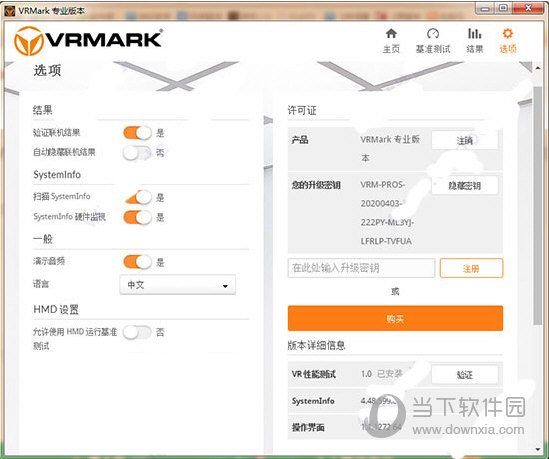Toggle 扫描 SystemInfo switch
The height and width of the screenshot is (459, 549).
pyautogui.click(x=137, y=197)
